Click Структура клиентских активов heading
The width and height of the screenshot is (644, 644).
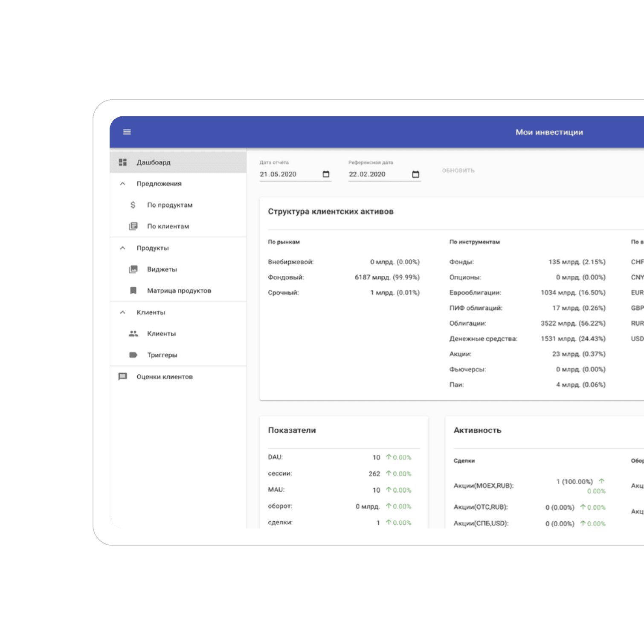pos(331,211)
